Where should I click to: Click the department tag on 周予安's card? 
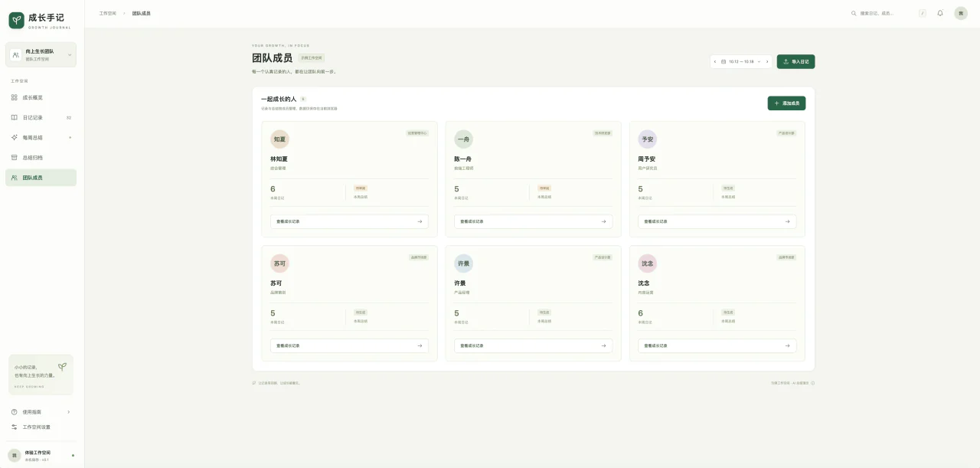pos(786,133)
